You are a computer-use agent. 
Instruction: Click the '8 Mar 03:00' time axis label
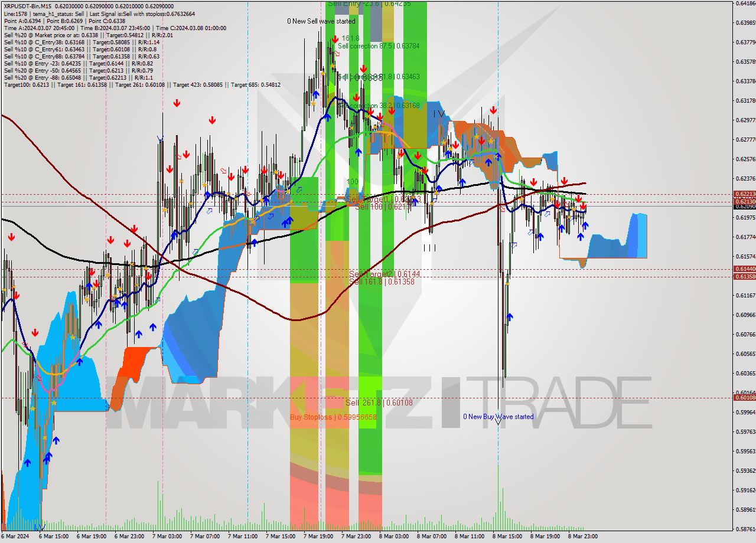[x=394, y=537]
